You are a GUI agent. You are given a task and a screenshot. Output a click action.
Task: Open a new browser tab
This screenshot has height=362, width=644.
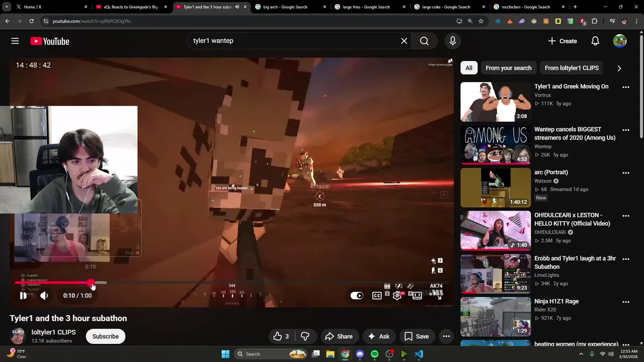pyautogui.click(x=575, y=7)
